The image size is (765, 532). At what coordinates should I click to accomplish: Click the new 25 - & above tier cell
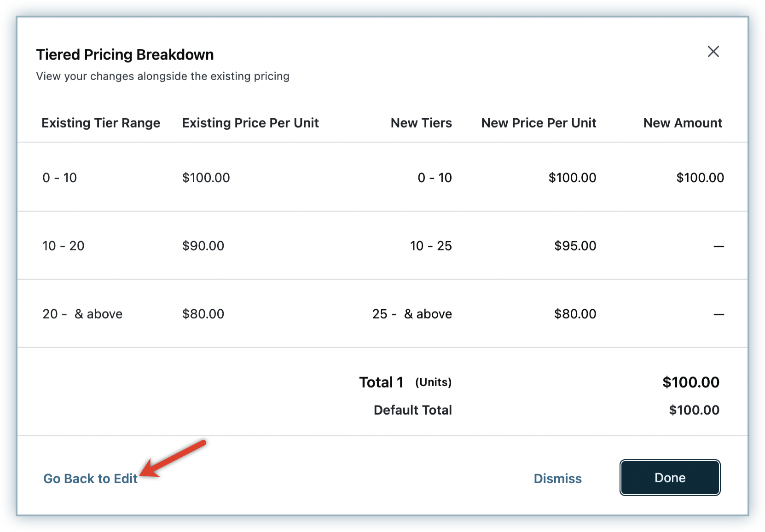pyautogui.click(x=412, y=314)
